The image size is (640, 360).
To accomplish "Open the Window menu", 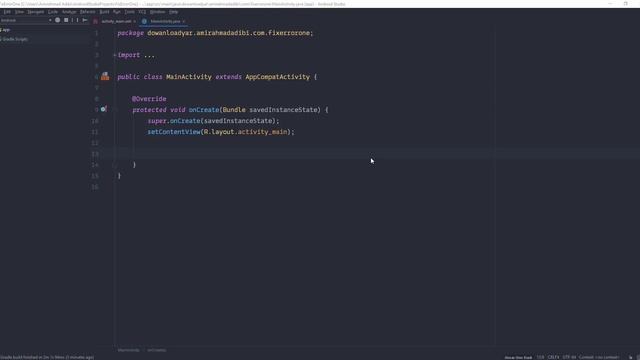I will 158,12.
